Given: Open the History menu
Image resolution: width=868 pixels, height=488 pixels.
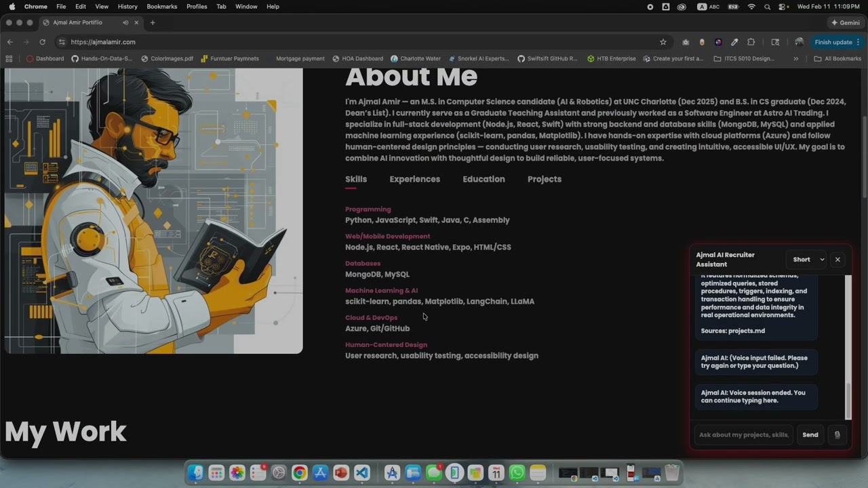Looking at the screenshot, I should click(127, 6).
